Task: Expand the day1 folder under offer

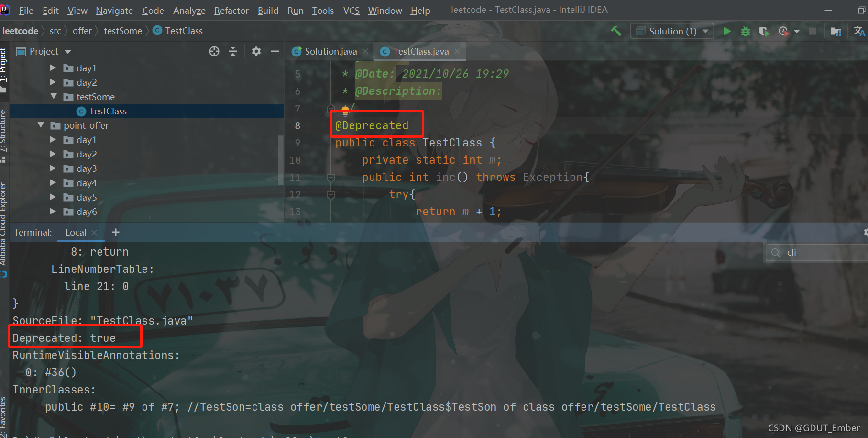Action: point(53,68)
